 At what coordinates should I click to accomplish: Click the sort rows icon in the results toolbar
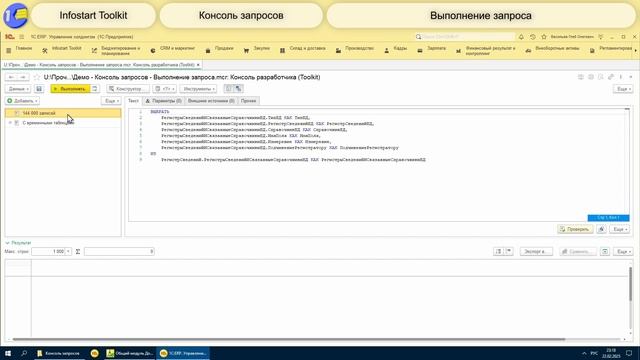(x=498, y=251)
